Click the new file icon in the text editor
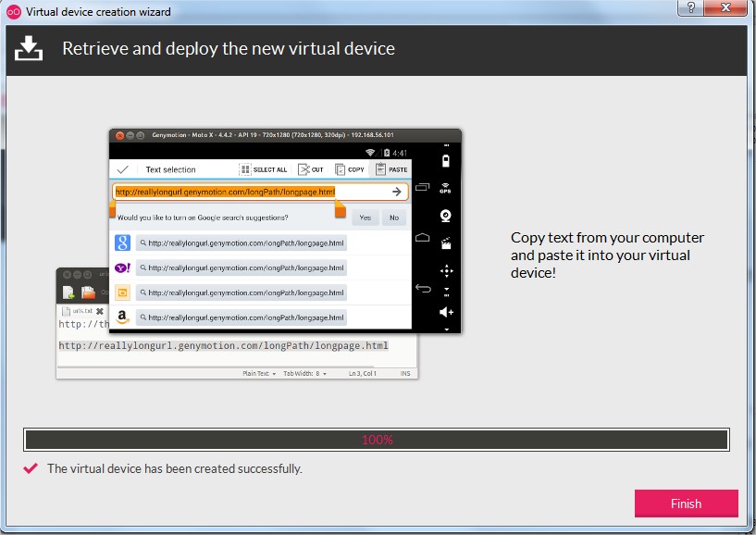The width and height of the screenshot is (756, 535). click(x=68, y=292)
